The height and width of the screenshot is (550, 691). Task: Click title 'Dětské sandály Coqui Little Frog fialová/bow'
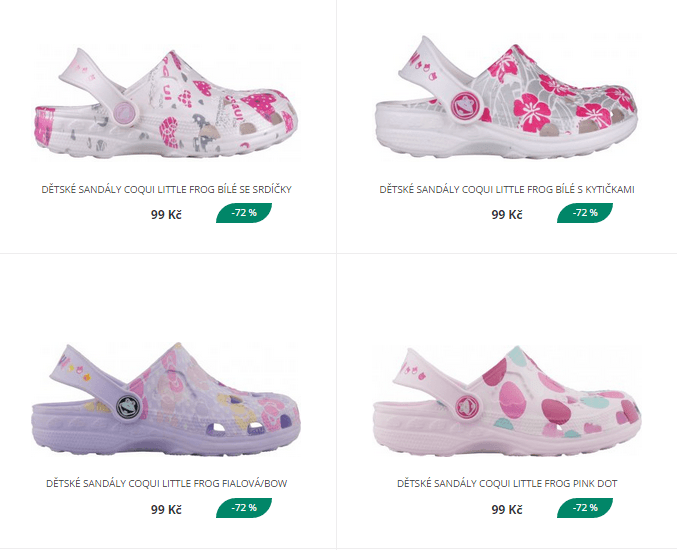tap(167, 483)
